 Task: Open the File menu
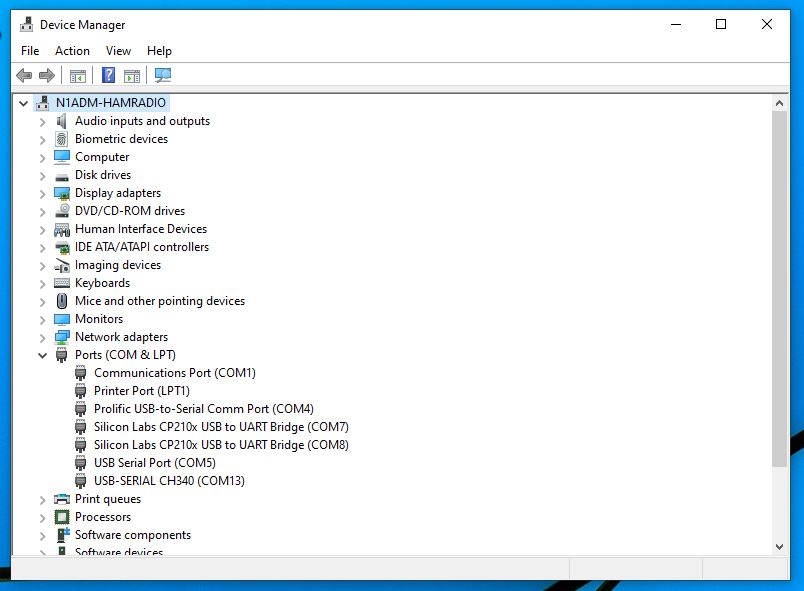(x=30, y=51)
